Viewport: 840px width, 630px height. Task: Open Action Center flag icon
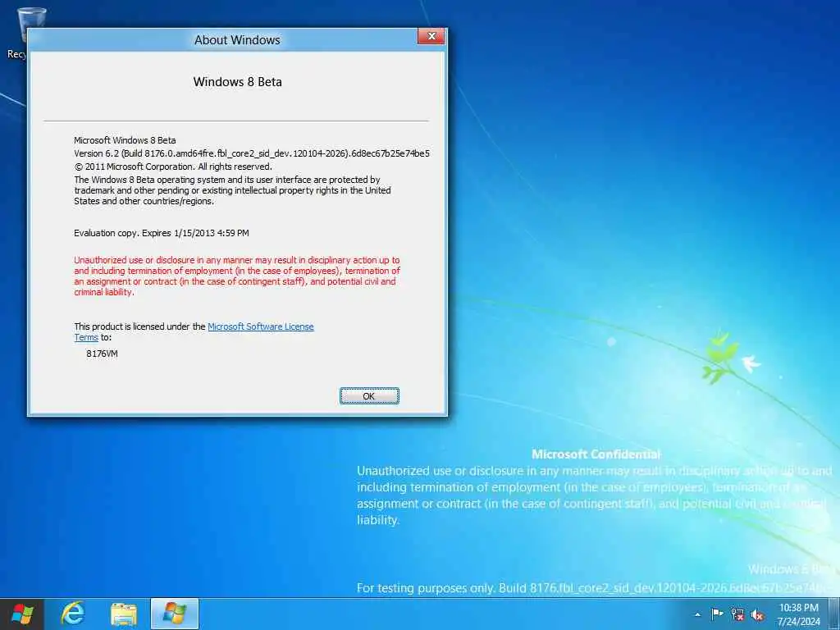[x=717, y=614]
